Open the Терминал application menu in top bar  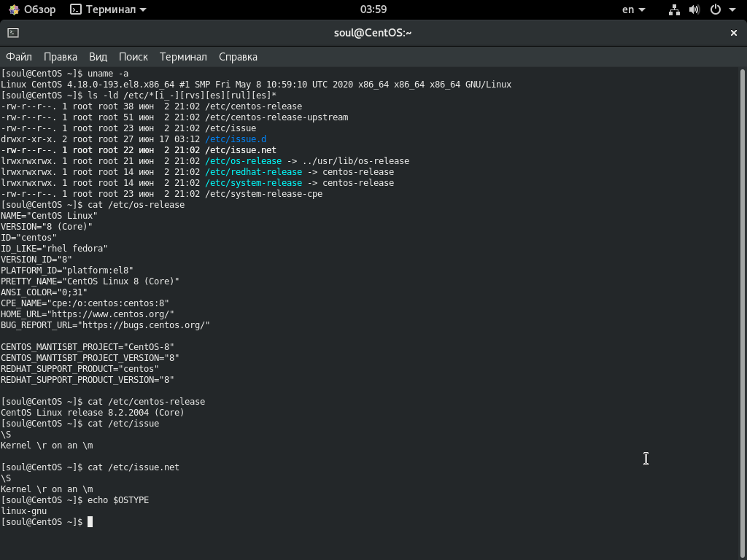108,9
